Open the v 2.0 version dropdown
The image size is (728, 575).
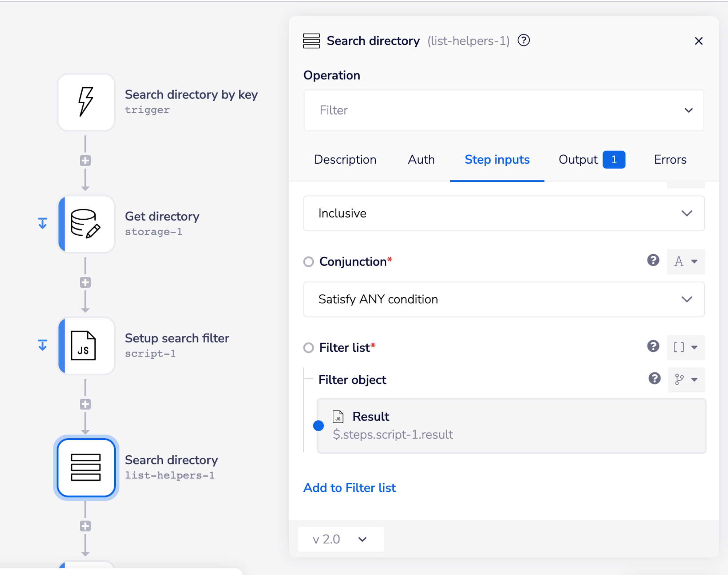pyautogui.click(x=340, y=539)
